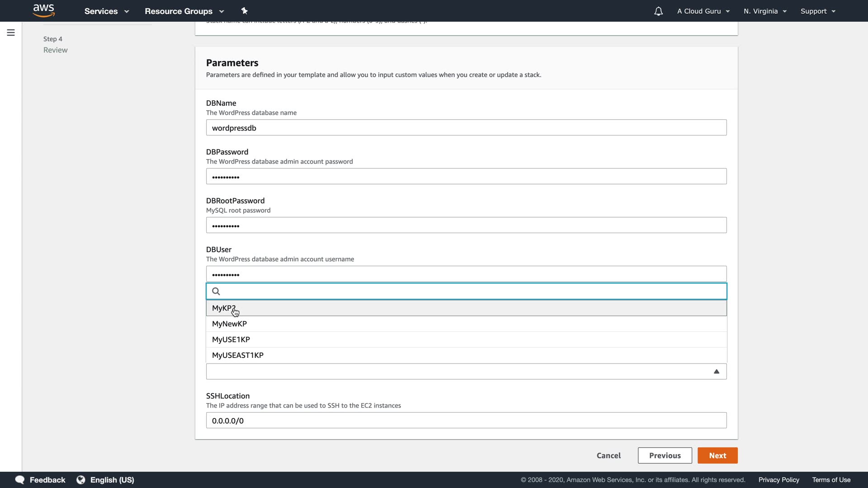Collapse the KeyName dropdown arrow
Screen dimensions: 868x488
[716, 371]
